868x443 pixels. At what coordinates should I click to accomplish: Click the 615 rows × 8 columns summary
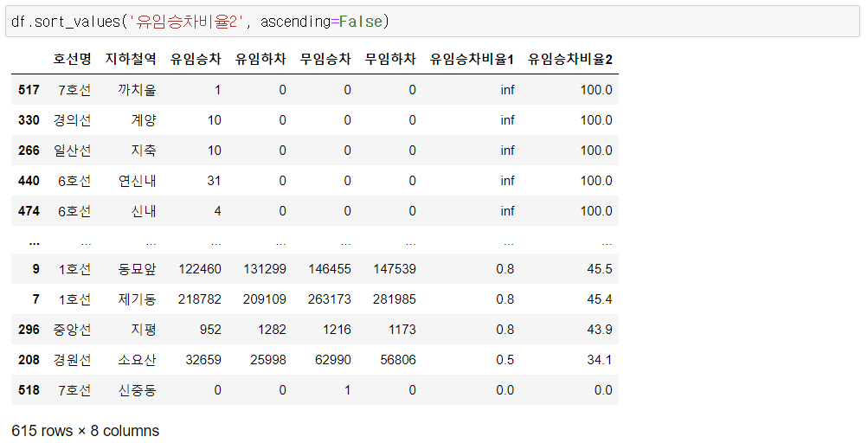(86, 431)
